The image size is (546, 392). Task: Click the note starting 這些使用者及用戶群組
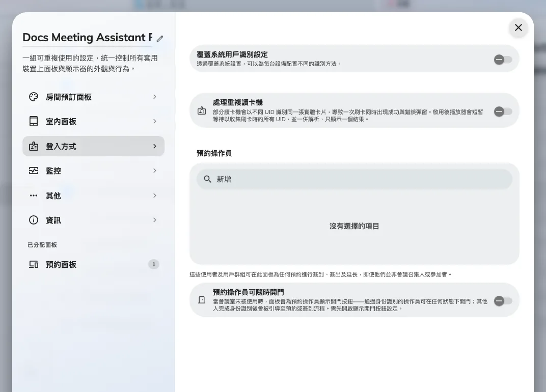pyautogui.click(x=321, y=275)
